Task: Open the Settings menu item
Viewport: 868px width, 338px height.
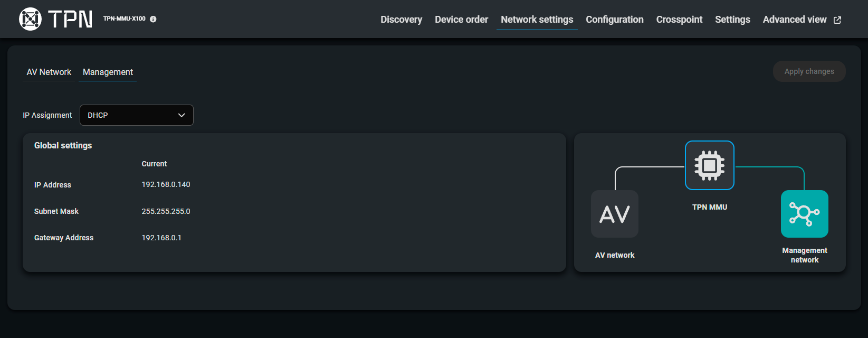Action: (x=733, y=20)
